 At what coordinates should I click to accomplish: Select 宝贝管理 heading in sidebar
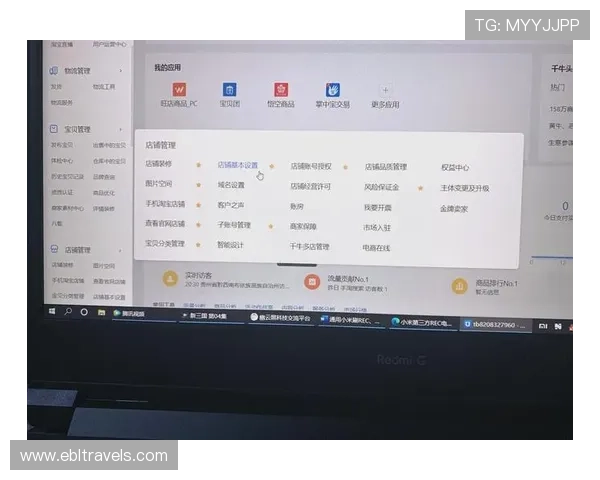click(x=77, y=129)
